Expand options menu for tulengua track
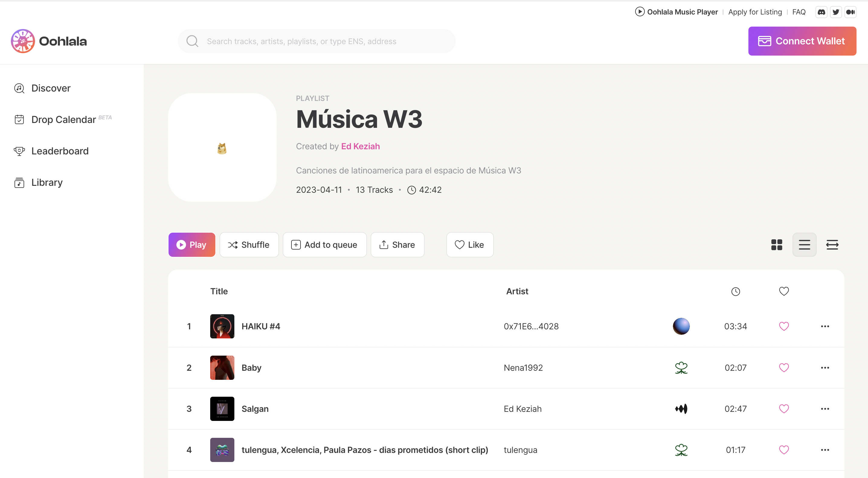 825,450
